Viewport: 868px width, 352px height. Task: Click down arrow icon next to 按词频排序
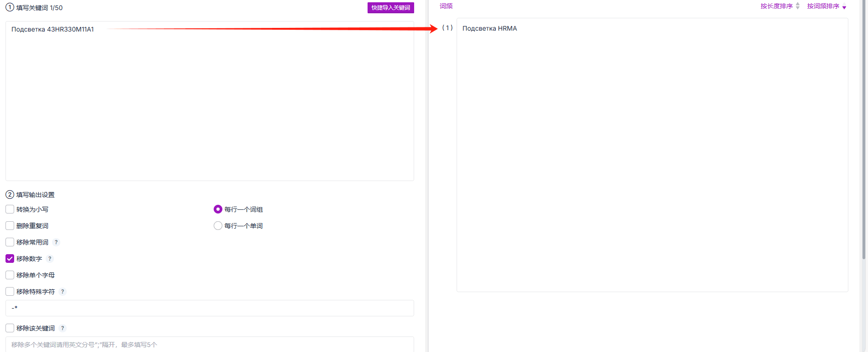coord(844,7)
